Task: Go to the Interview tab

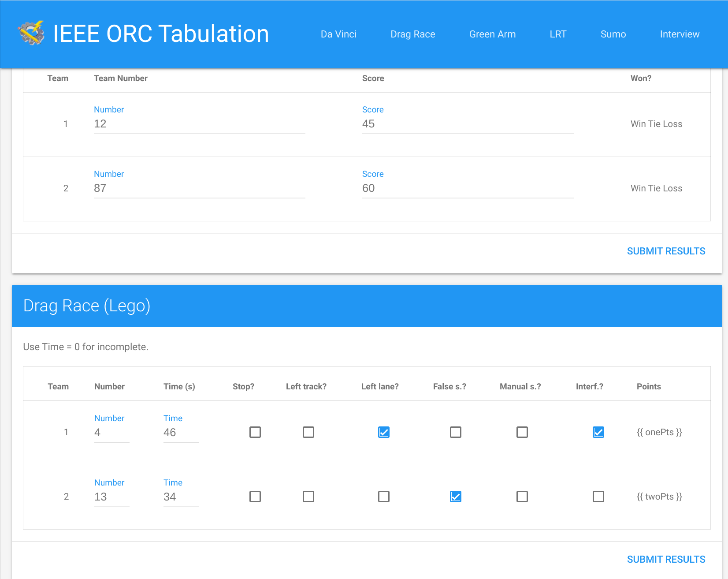Action: click(679, 34)
